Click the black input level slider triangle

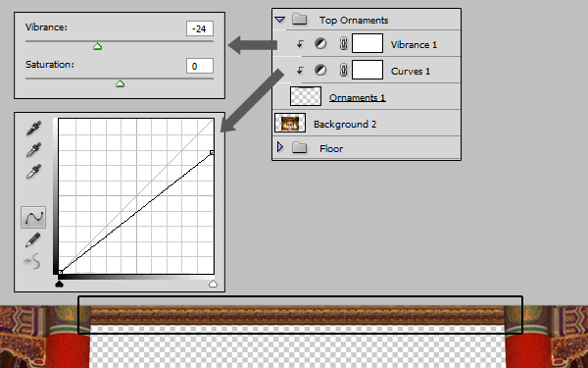tap(59, 284)
